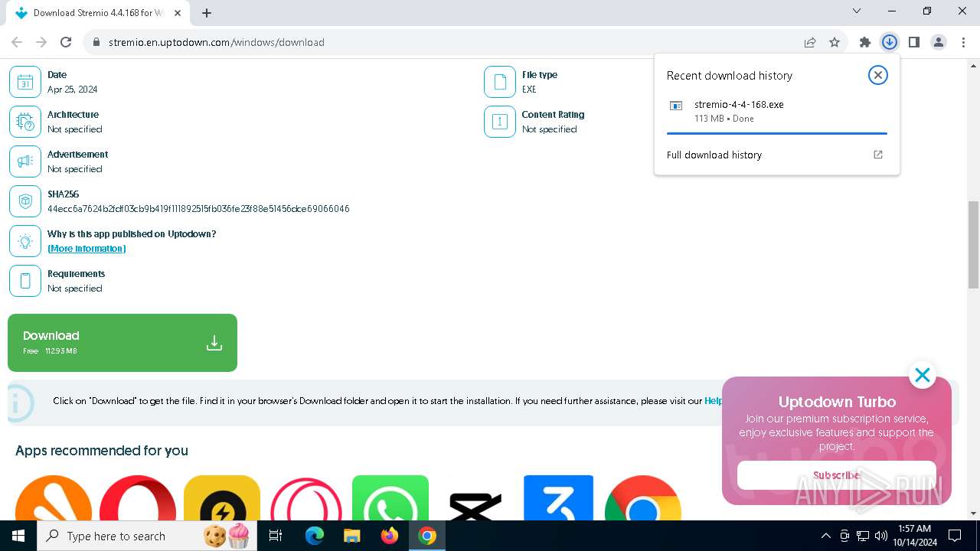
Task: Click Subscribe in Uptodown Turbo promo
Action: coord(837,475)
